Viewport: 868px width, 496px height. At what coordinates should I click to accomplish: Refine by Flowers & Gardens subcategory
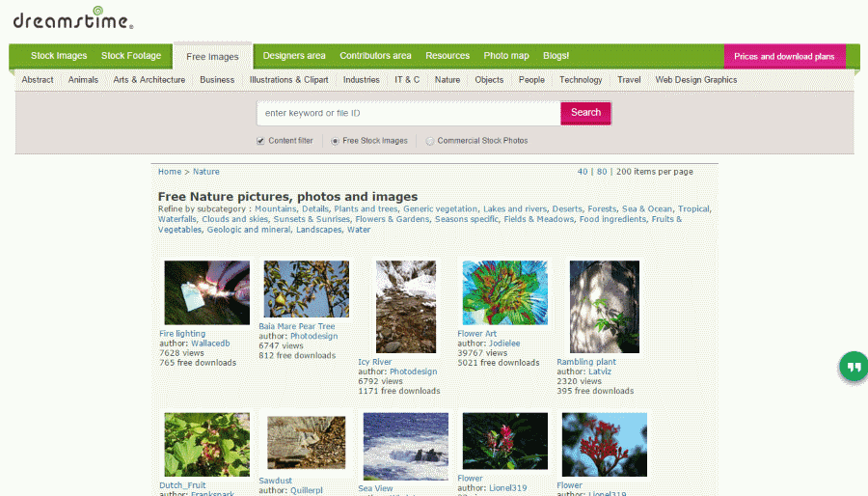[x=392, y=219]
